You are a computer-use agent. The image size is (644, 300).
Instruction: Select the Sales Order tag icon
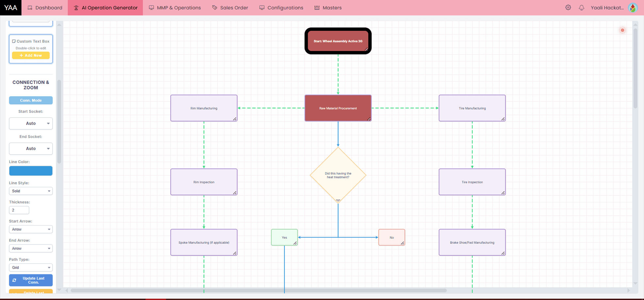coord(214,7)
